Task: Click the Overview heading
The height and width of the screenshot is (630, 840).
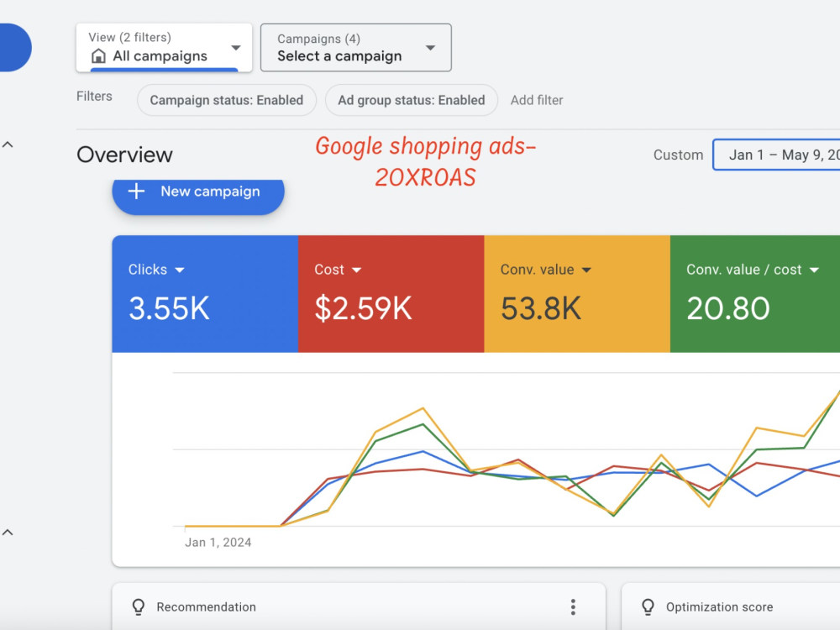Action: coord(125,155)
